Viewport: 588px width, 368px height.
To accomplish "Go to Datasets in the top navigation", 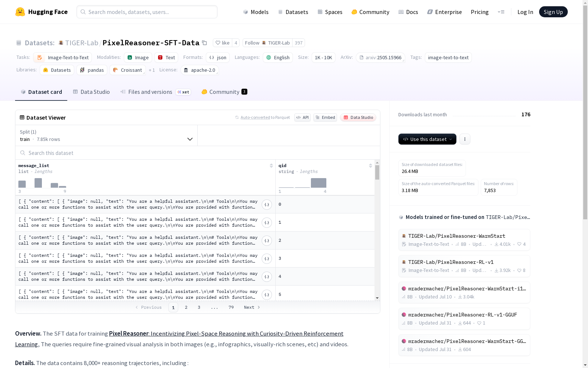I will pyautogui.click(x=293, y=12).
